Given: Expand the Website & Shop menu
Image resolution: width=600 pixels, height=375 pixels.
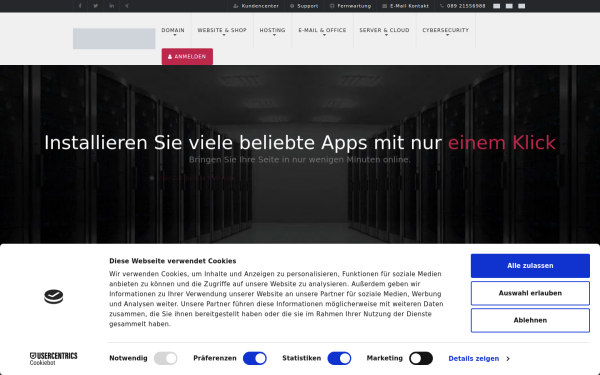Looking at the screenshot, I should click(x=222, y=31).
